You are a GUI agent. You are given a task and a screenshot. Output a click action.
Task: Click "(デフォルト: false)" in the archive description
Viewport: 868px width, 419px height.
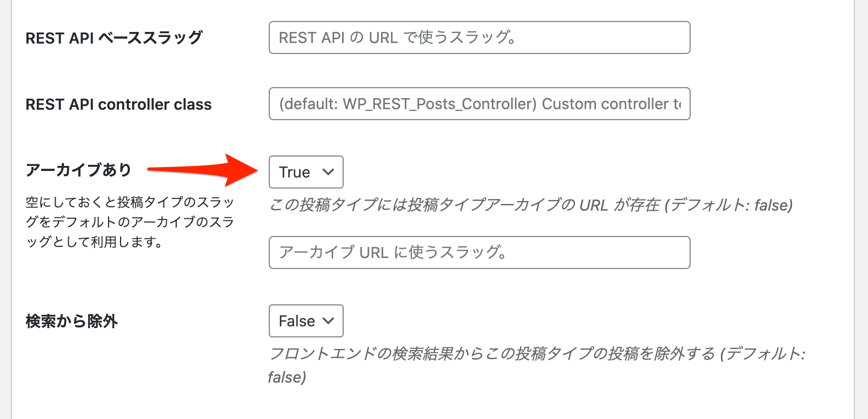pos(729,205)
